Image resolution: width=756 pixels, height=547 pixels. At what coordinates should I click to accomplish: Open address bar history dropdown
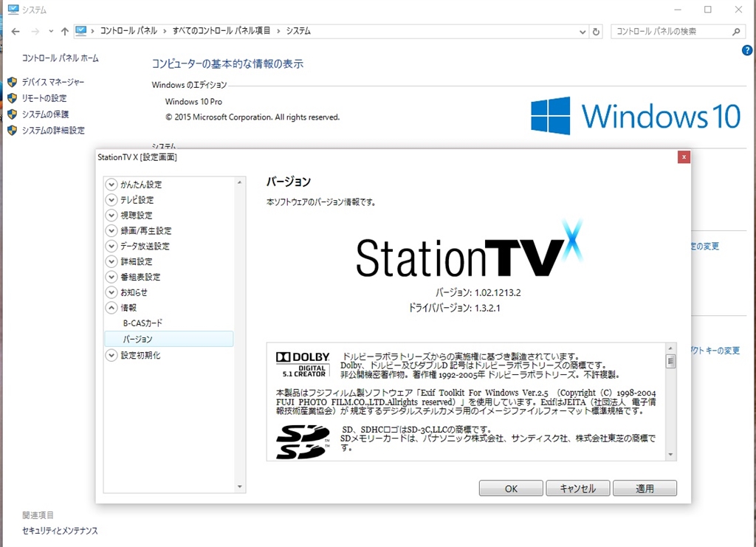583,32
